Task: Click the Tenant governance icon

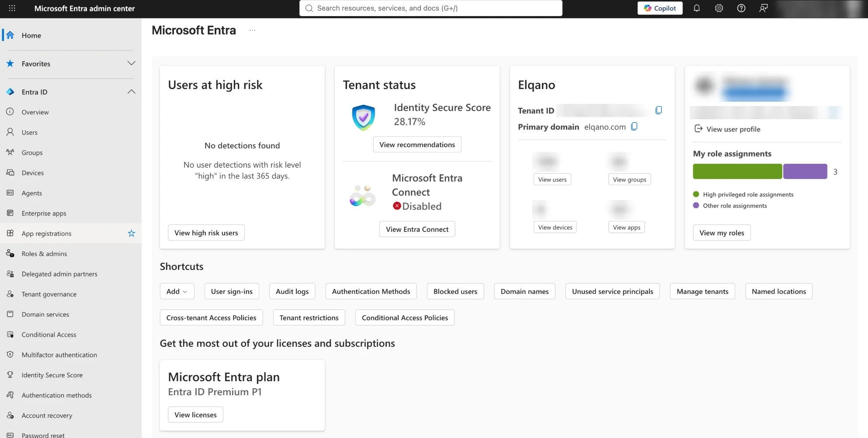Action: [x=10, y=294]
